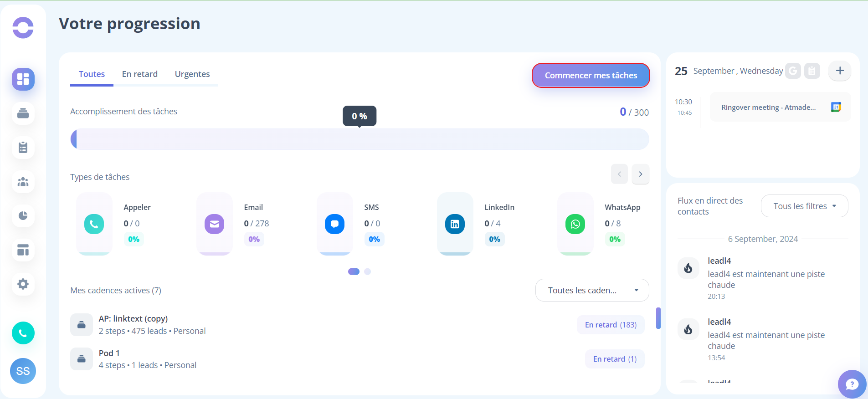The height and width of the screenshot is (399, 868).
Task: Open the cadences stack icon in sidebar
Action: tap(23, 113)
